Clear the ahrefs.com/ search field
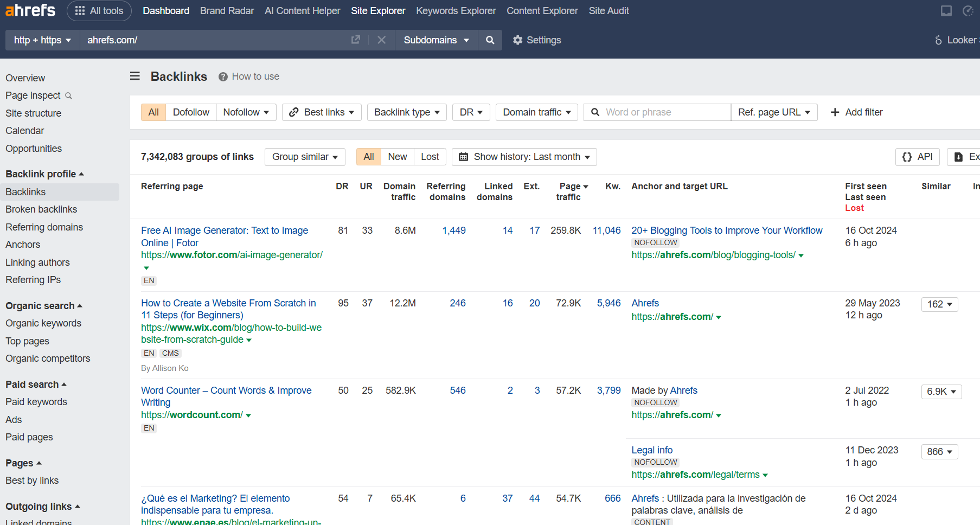The width and height of the screenshot is (980, 525). (x=382, y=40)
